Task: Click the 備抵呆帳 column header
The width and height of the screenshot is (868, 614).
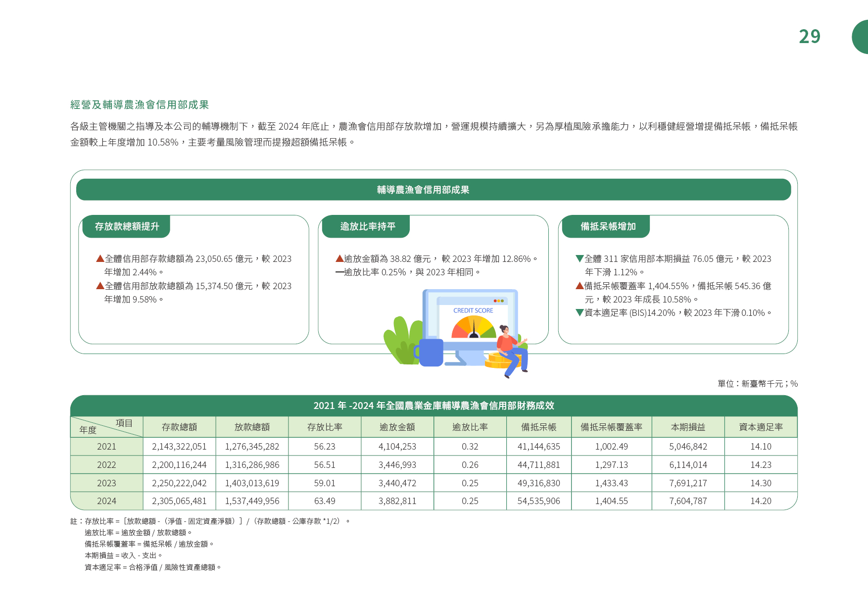Action: 539,427
